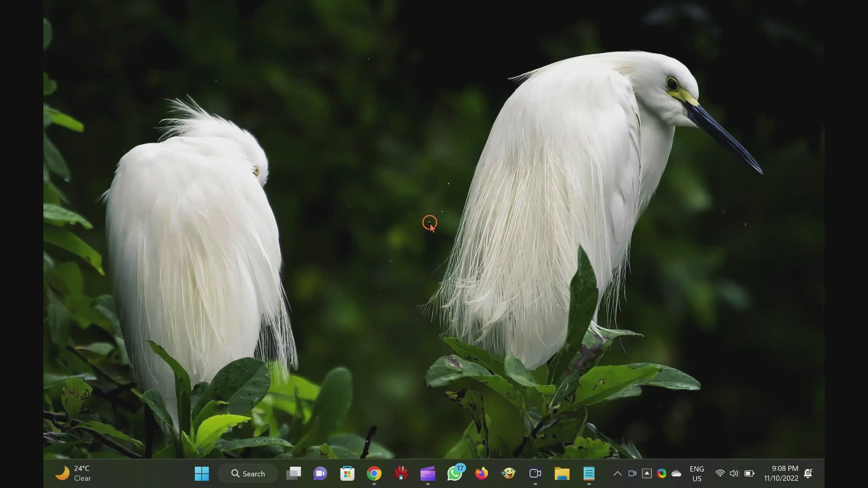This screenshot has height=488, width=868.
Task: Open the Huawei app icon
Action: [x=401, y=474]
